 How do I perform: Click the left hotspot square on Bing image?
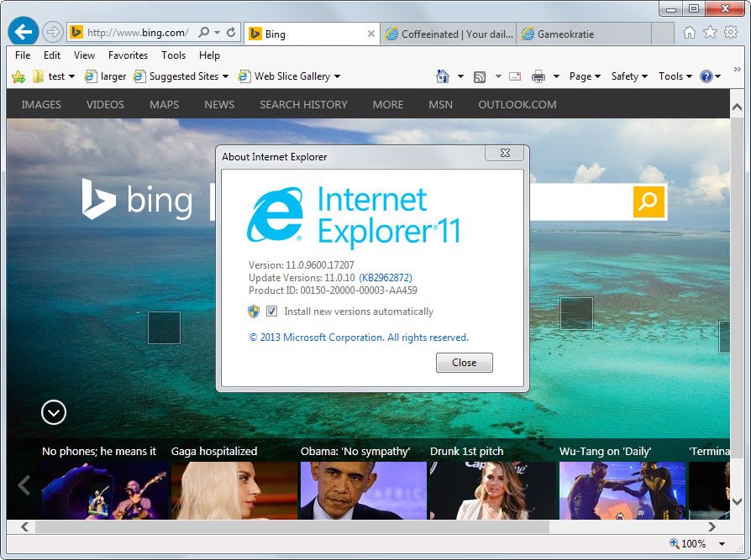tap(165, 328)
